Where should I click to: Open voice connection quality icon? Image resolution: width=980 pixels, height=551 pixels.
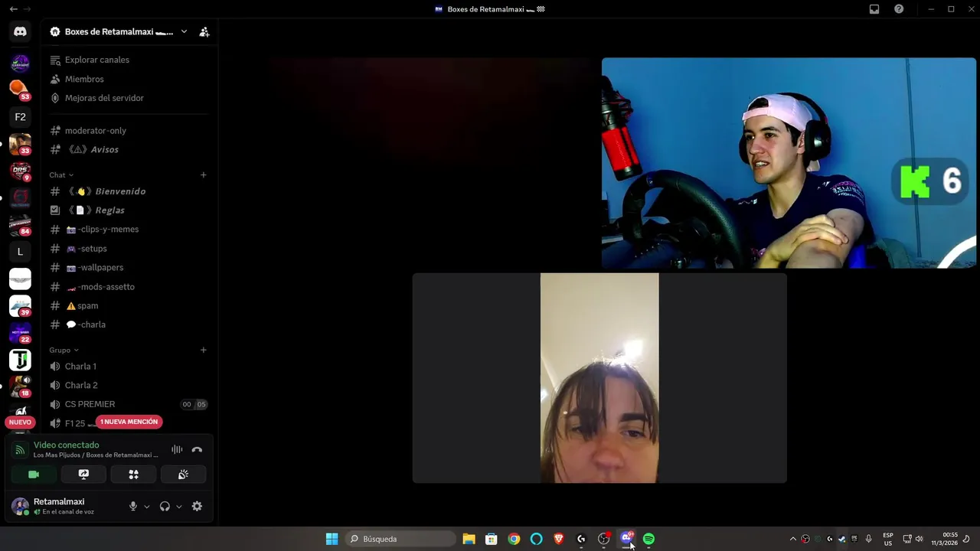click(x=21, y=450)
